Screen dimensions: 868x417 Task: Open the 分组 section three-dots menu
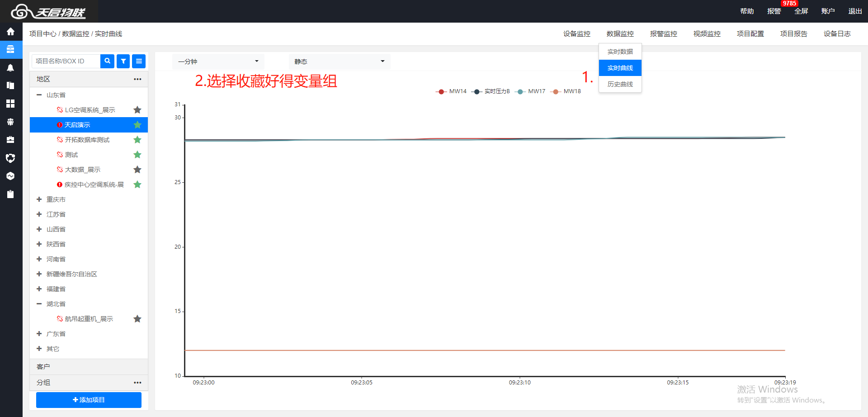click(137, 383)
